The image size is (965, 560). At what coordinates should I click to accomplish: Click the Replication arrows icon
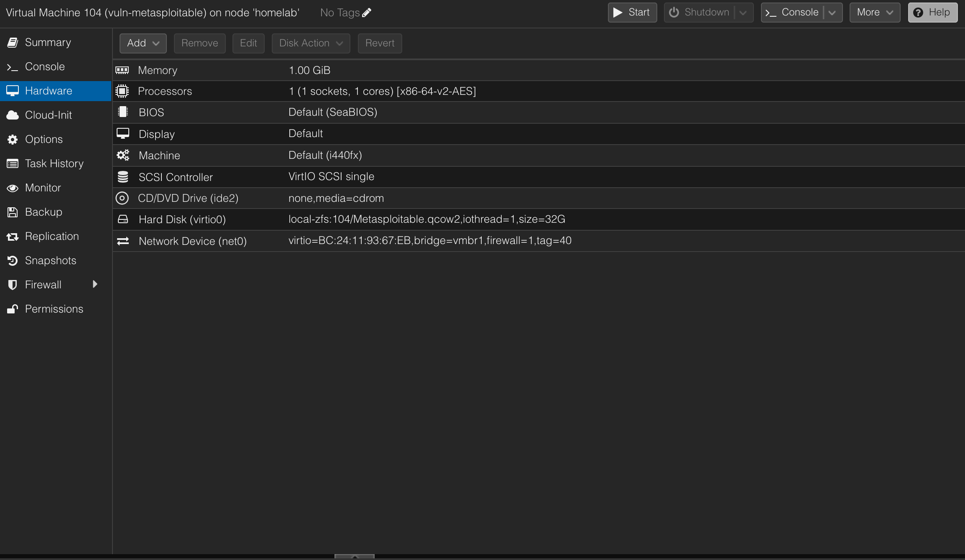13,237
